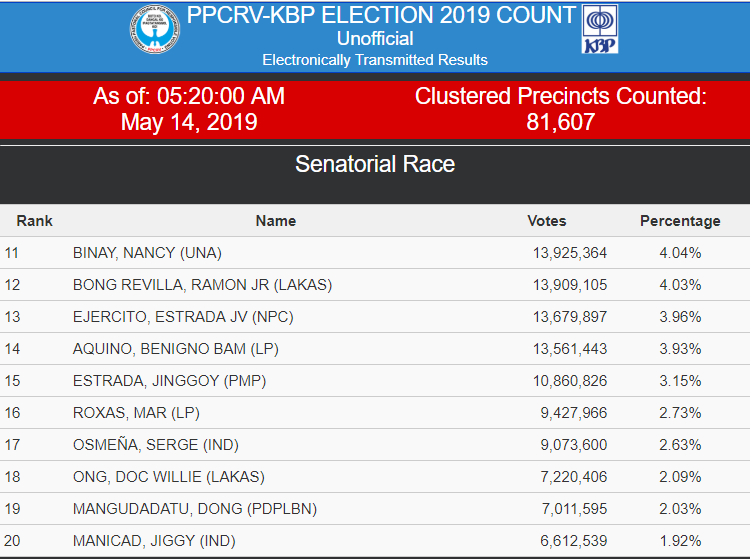This screenshot has height=559, width=750.
Task: Click the Votes column header
Action: click(x=547, y=221)
